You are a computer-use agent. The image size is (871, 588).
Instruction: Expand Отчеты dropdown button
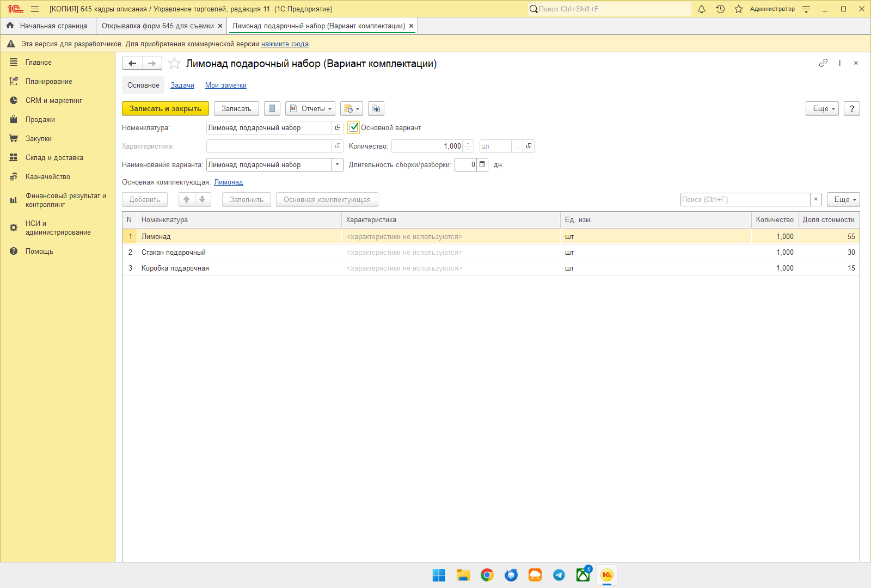[310, 109]
